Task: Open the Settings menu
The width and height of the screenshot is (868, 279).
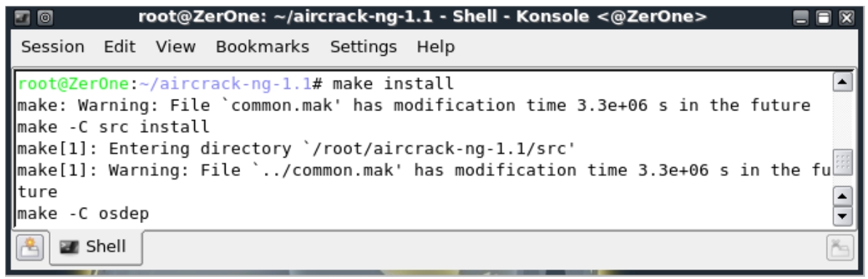Action: [x=363, y=47]
